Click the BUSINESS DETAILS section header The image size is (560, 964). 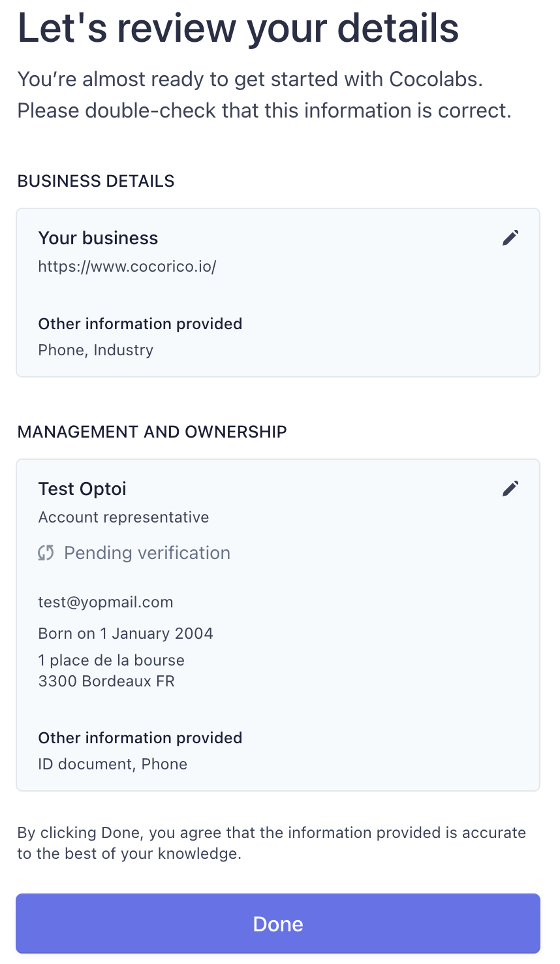96,182
